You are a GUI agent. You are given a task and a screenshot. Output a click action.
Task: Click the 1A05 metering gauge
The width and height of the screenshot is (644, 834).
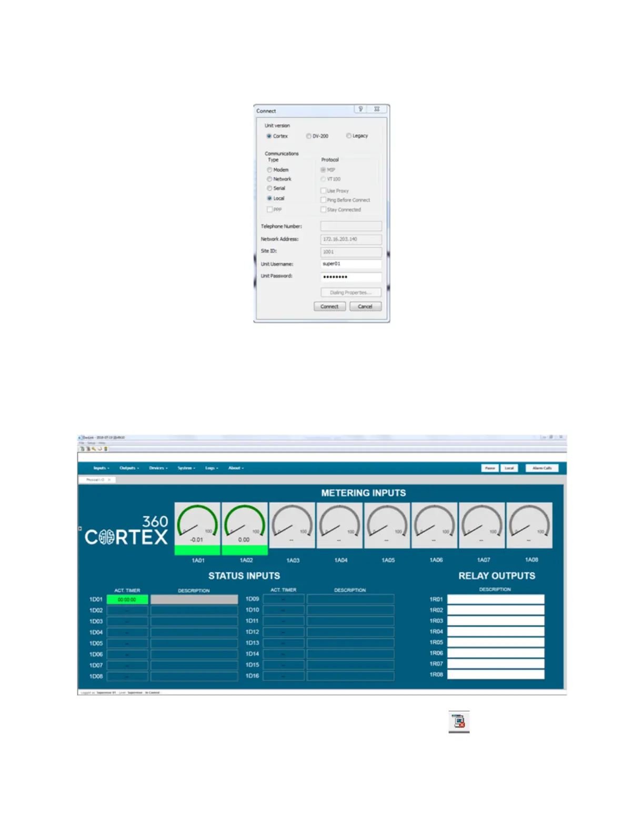[x=387, y=525]
